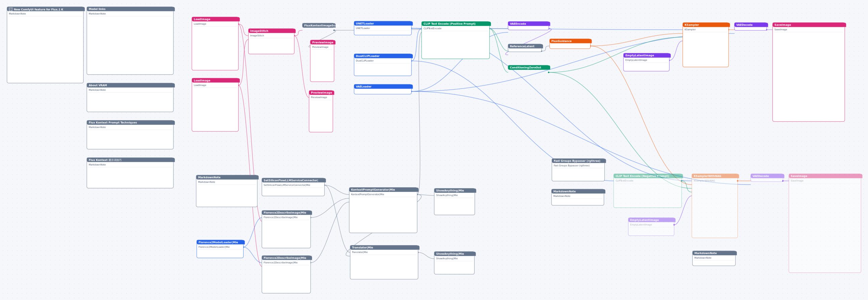Select the 'Model links' note header

[x=131, y=9]
